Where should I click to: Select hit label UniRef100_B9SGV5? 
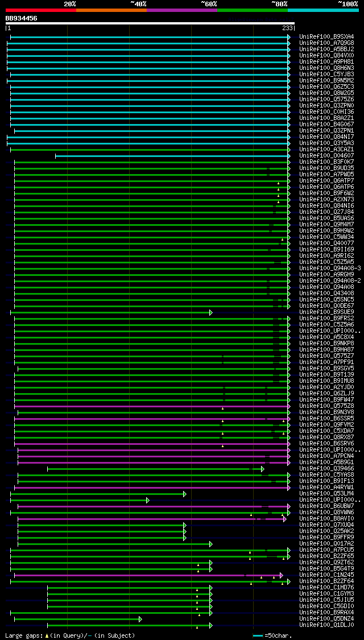[326, 368]
